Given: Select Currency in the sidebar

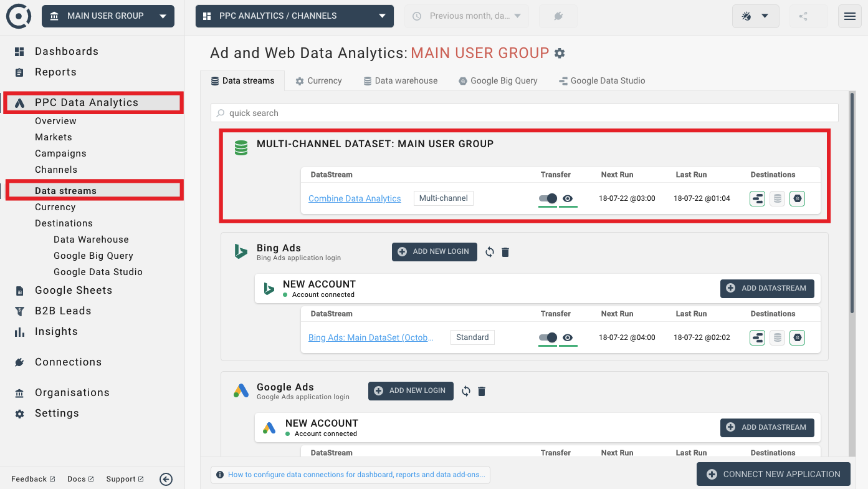Looking at the screenshot, I should click(55, 207).
